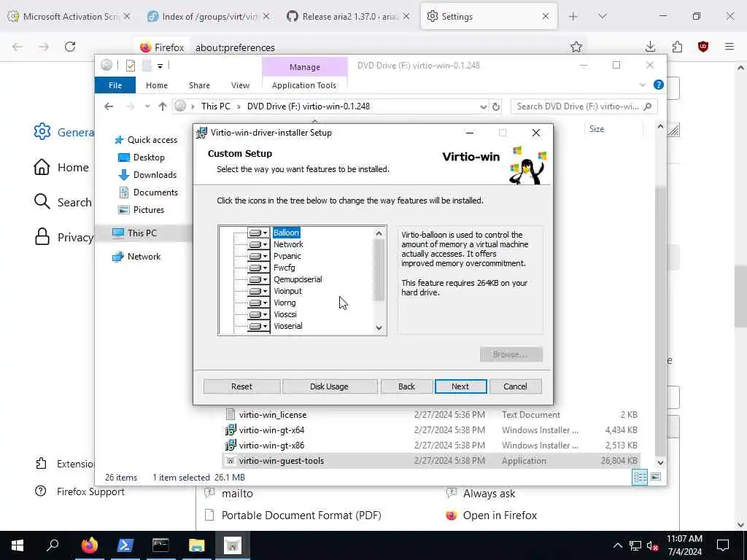Open PowerShell from the taskbar

(x=125, y=545)
